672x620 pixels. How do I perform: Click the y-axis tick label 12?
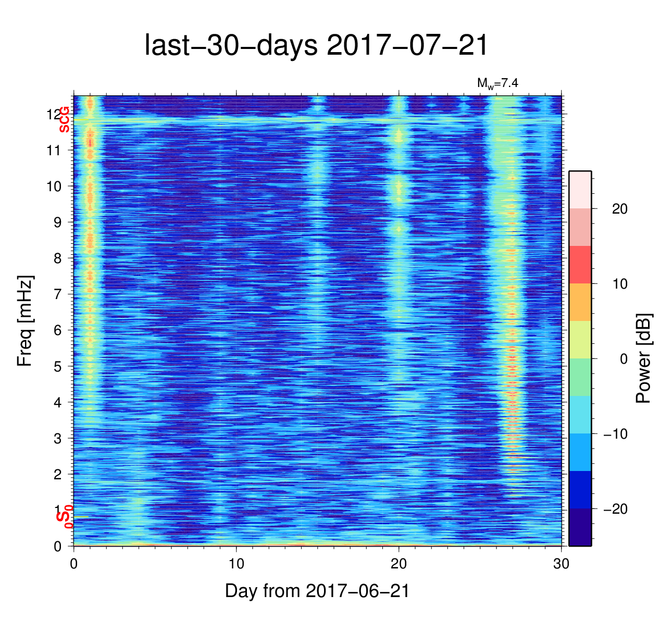(x=54, y=114)
